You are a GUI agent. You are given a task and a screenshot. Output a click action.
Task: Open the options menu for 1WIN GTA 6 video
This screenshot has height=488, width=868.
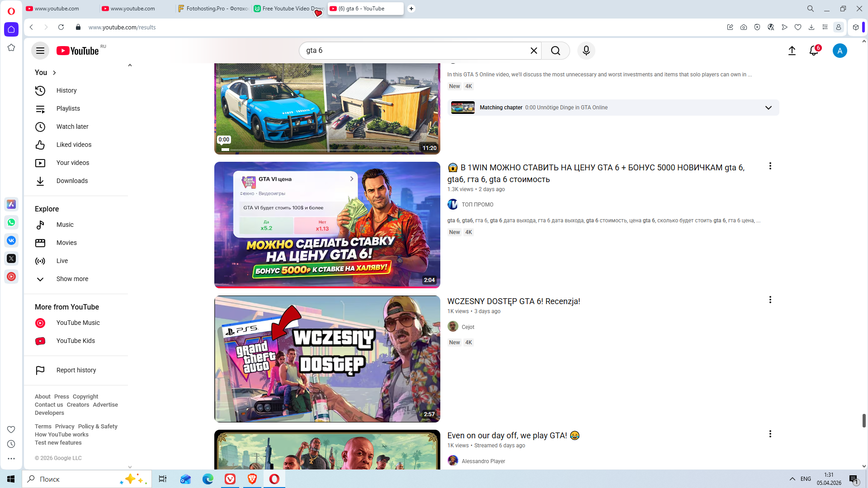(770, 166)
